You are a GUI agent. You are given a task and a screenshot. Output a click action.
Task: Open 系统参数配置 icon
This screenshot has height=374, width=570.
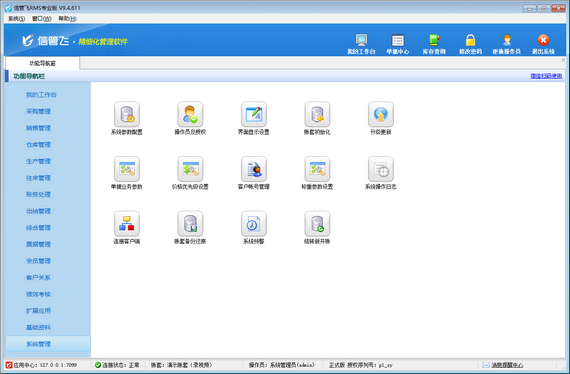click(127, 114)
